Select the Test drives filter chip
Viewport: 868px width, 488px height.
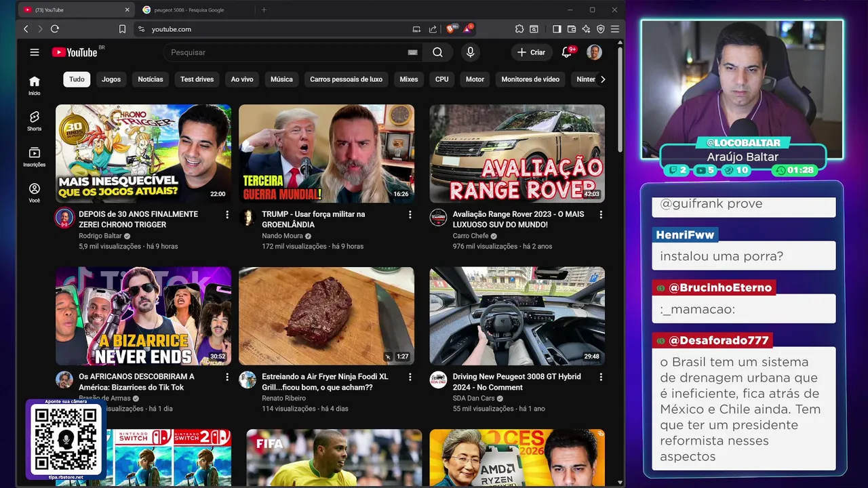tap(197, 79)
